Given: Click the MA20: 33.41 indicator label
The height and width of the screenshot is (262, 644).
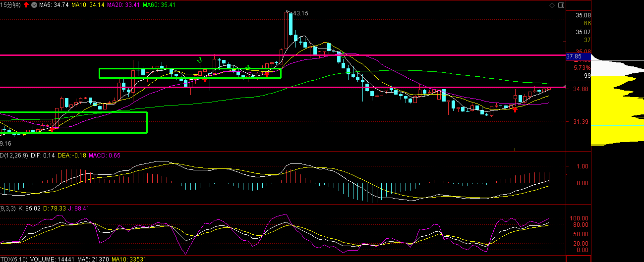Looking at the screenshot, I should point(123,5).
